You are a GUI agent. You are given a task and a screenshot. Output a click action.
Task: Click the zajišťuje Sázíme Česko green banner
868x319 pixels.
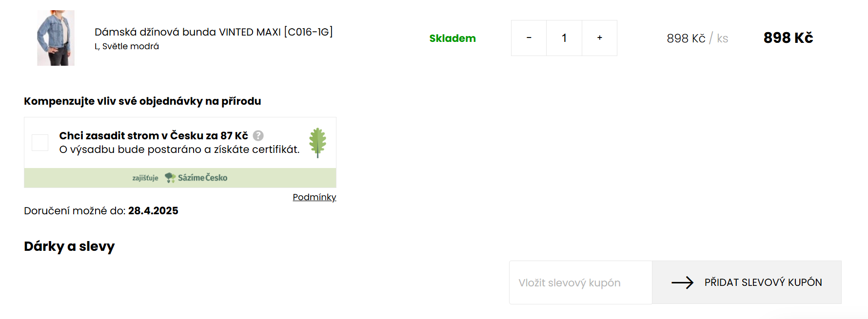point(180,178)
